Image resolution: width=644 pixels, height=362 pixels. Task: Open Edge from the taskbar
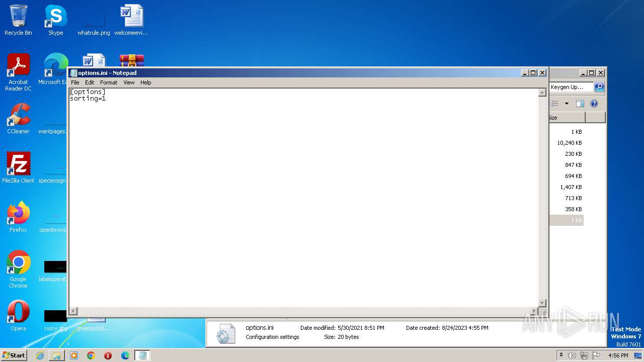[x=125, y=355]
